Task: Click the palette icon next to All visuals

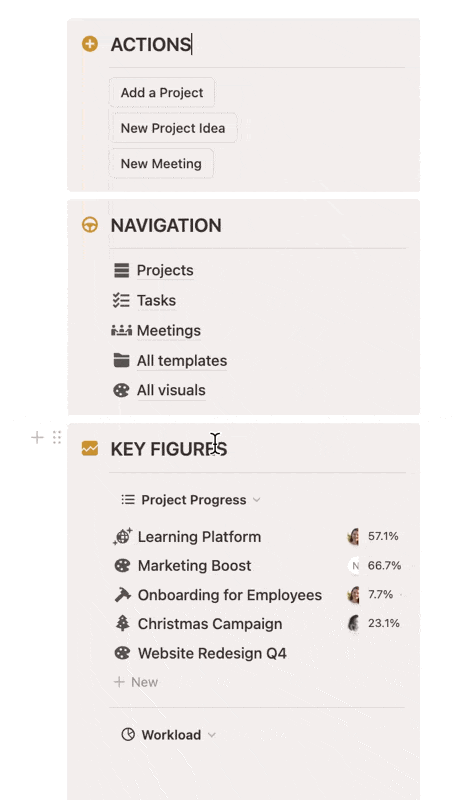Action: pyautogui.click(x=121, y=390)
